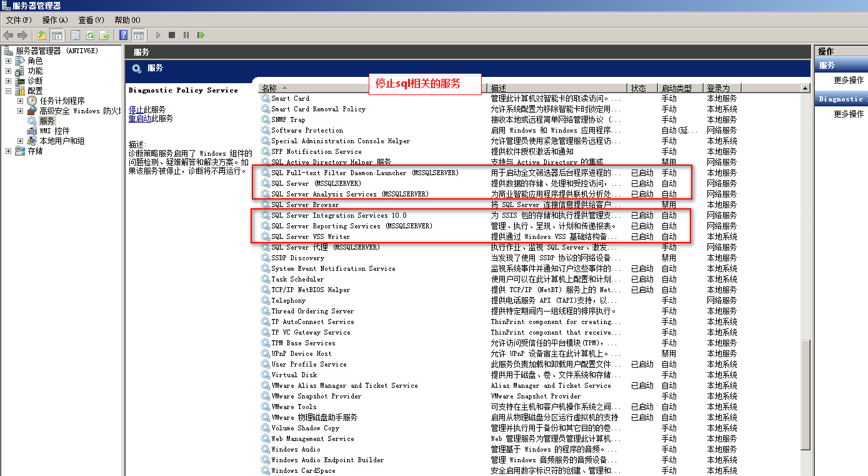Click the Up one level folder icon
The height and width of the screenshot is (476, 868).
click(42, 35)
